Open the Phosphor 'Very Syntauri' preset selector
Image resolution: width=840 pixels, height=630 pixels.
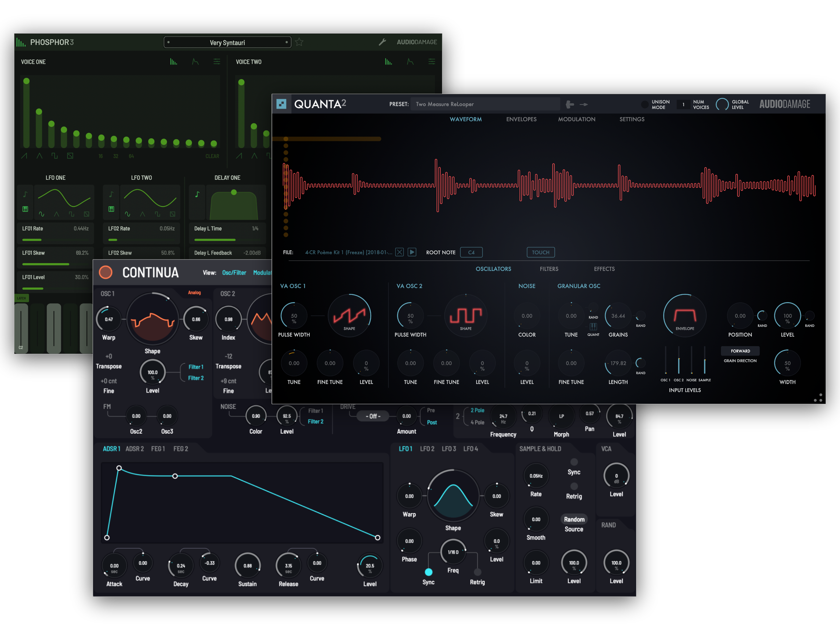227,42
